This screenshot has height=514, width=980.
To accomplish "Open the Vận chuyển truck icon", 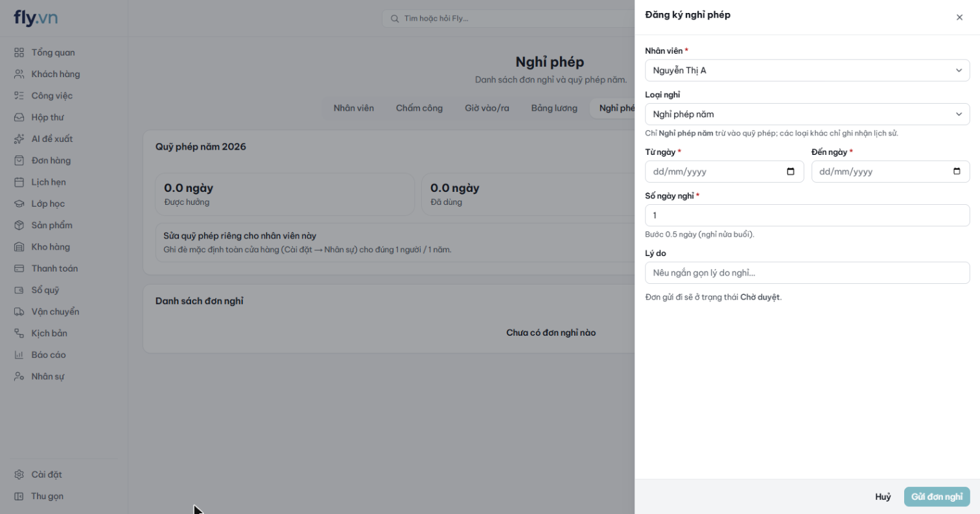I will click(x=19, y=312).
